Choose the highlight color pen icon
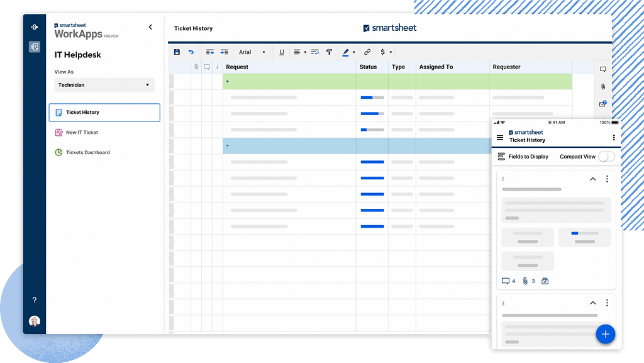The image size is (644, 363). [x=345, y=52]
